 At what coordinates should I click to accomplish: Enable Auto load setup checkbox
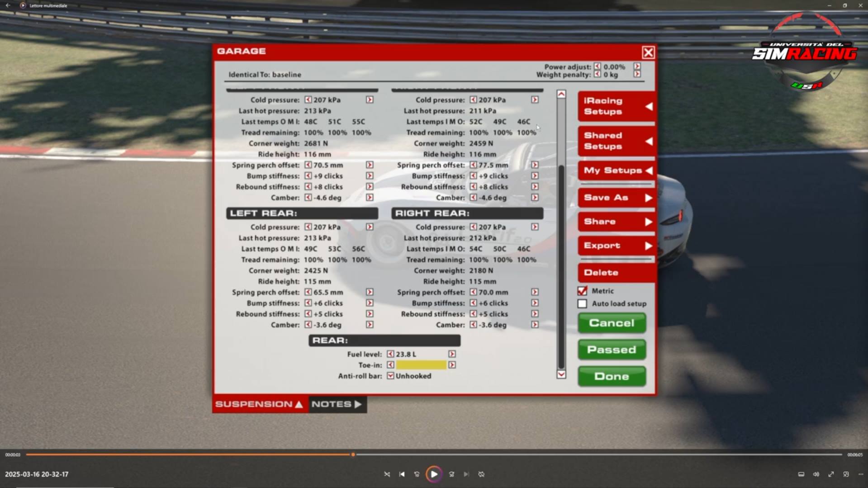click(583, 304)
